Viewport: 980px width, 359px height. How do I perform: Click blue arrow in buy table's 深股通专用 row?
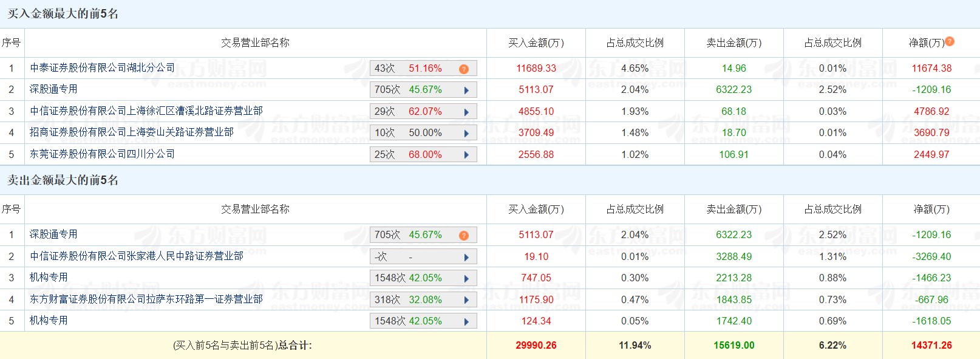point(466,90)
